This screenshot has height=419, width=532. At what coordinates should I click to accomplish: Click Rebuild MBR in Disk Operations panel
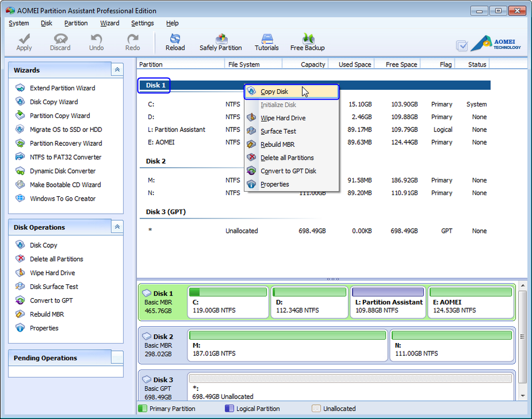(x=40, y=314)
